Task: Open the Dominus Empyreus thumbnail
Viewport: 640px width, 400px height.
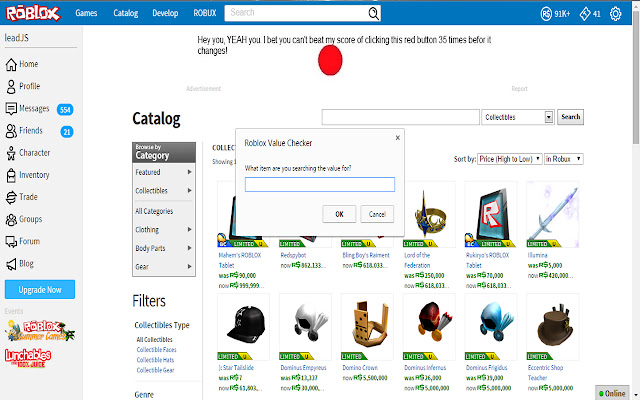Action: tap(305, 327)
